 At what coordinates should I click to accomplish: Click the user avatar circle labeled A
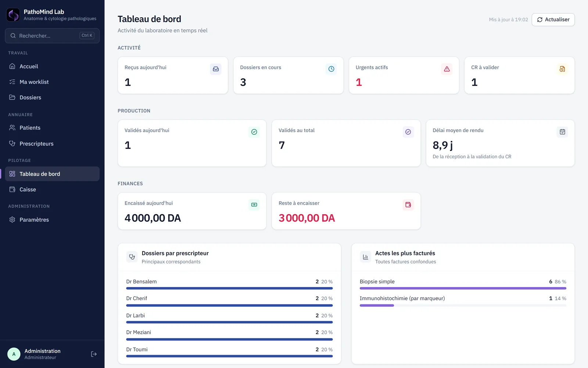pyautogui.click(x=14, y=354)
